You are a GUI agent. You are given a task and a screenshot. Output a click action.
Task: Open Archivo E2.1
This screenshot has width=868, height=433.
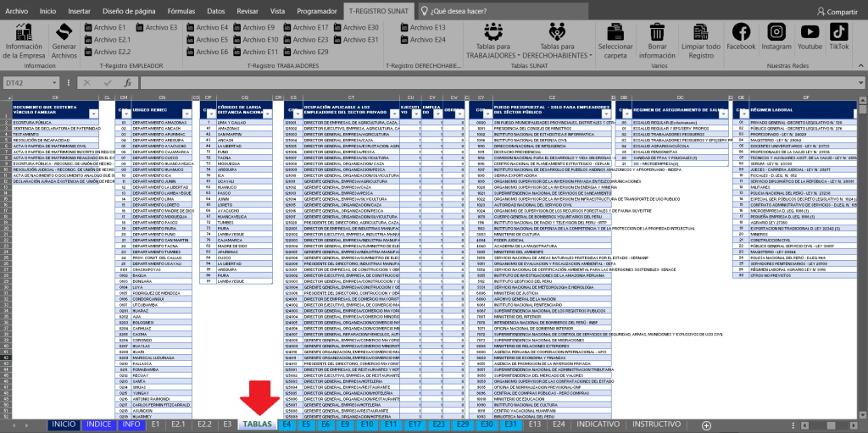coord(108,39)
